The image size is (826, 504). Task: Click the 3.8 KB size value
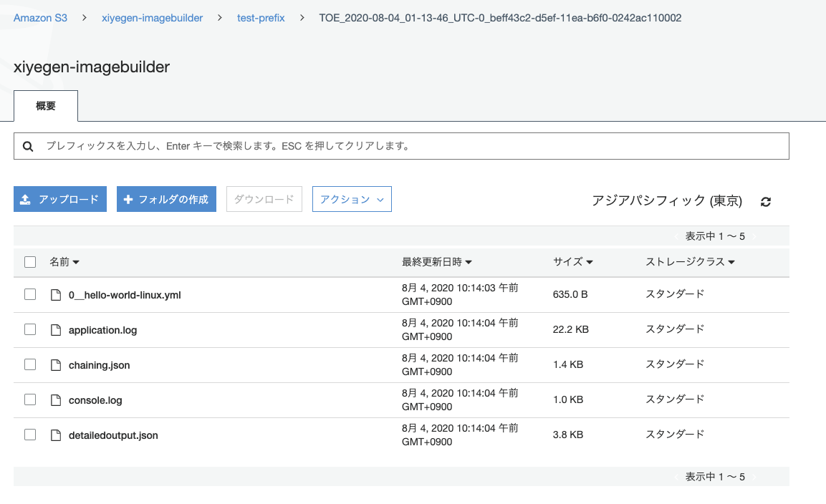568,435
